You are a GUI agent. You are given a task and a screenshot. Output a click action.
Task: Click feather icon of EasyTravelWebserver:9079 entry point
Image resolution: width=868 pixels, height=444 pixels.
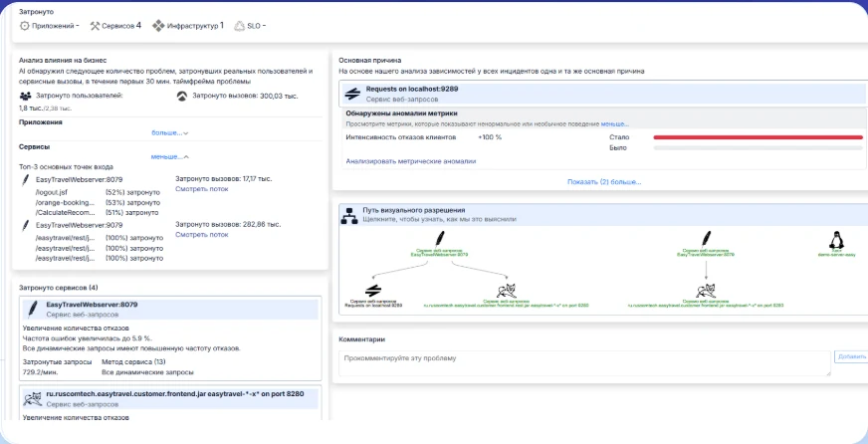(x=25, y=225)
